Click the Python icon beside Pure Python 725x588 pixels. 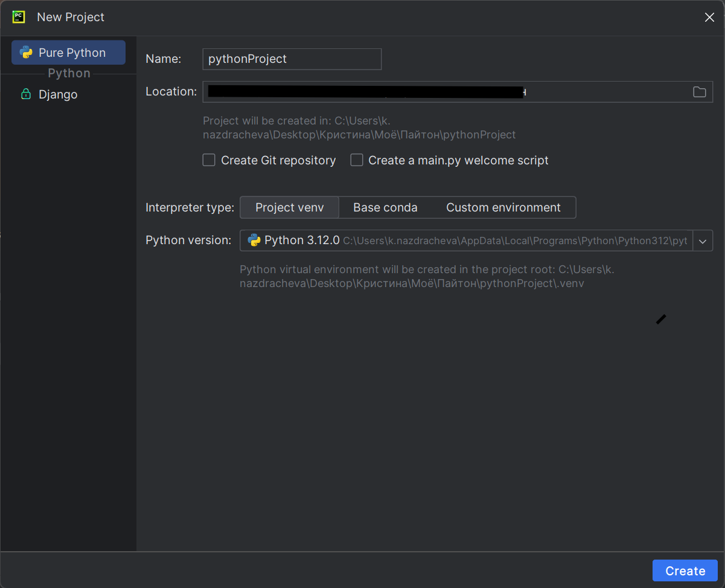point(26,53)
